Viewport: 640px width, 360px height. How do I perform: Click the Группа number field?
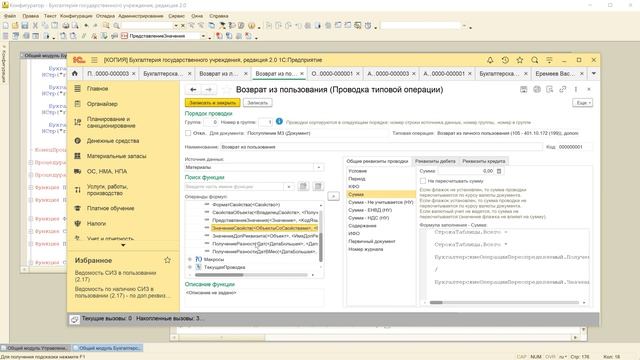tap(211, 122)
